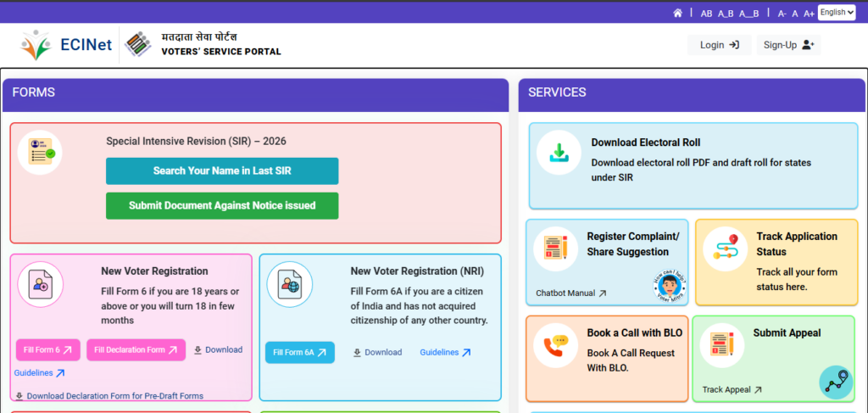
Task: Open Guidelines link under New Voter Registration
Action: tap(39, 373)
